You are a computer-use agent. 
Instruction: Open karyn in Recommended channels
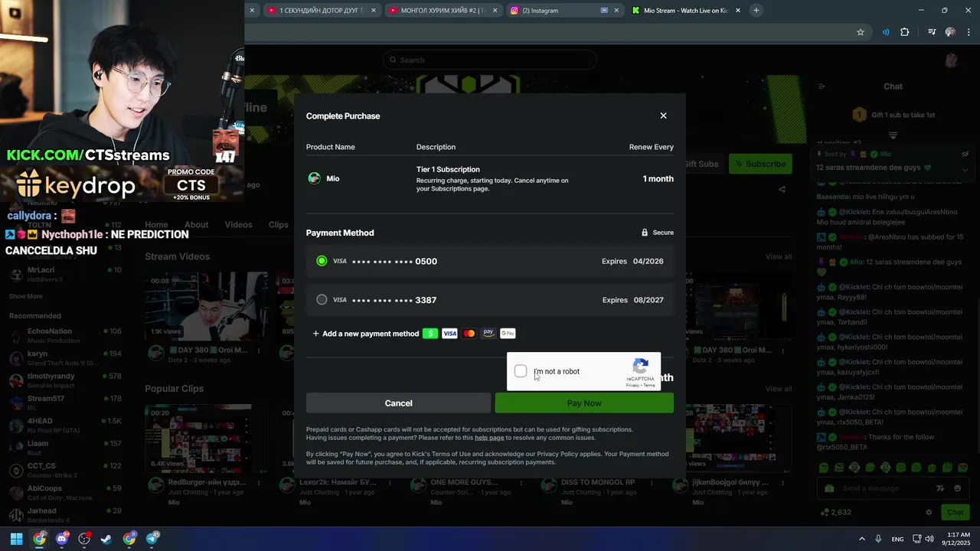pos(65,357)
